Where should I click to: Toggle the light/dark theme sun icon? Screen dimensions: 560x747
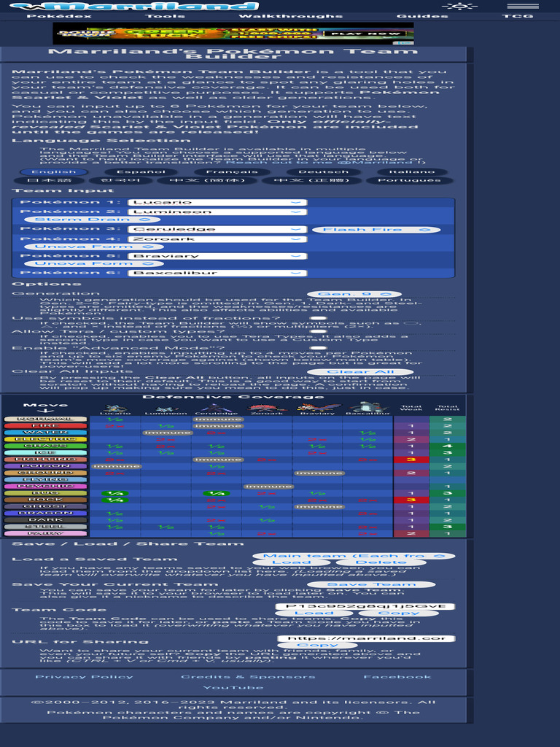(x=459, y=6)
